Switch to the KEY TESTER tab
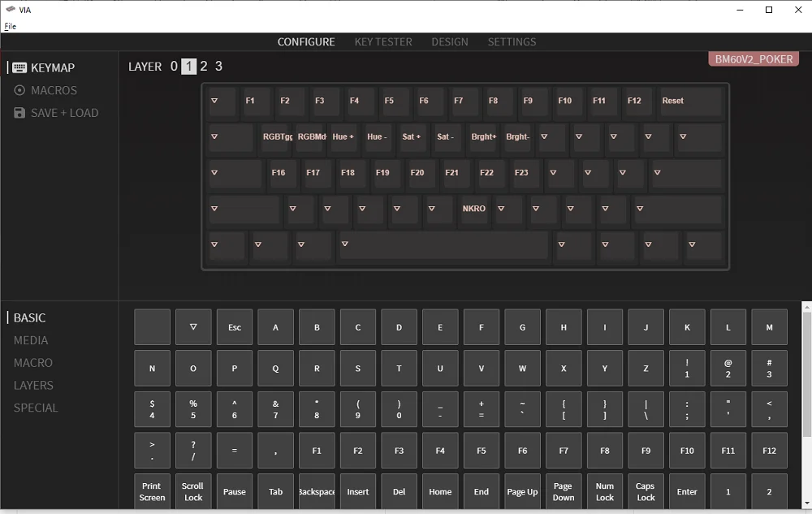Image resolution: width=812 pixels, height=514 pixels. point(383,41)
